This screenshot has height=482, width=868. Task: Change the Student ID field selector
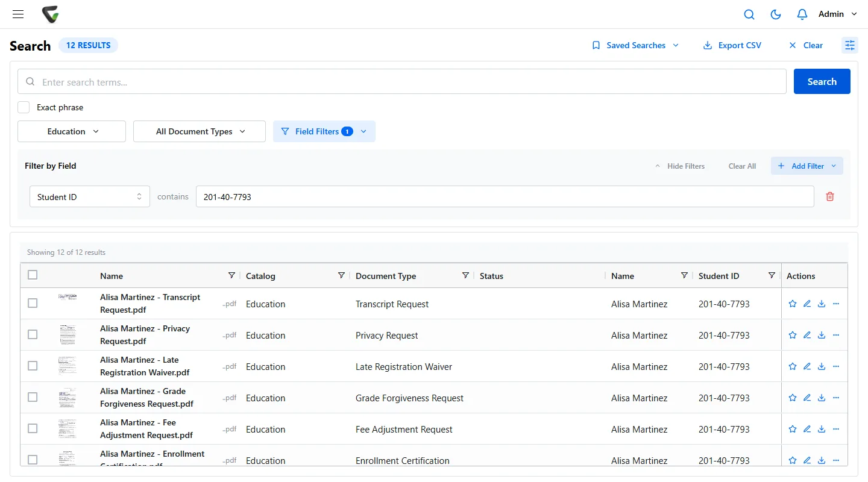(90, 196)
